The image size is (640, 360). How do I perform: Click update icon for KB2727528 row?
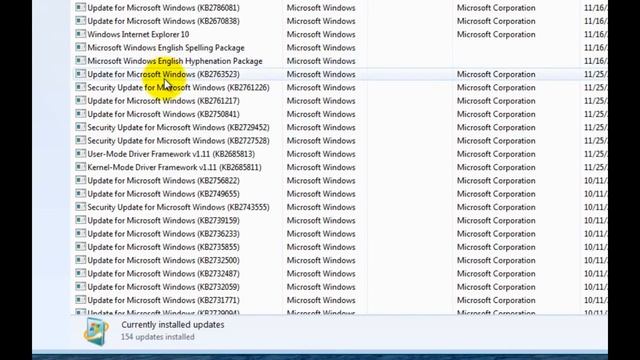80,140
